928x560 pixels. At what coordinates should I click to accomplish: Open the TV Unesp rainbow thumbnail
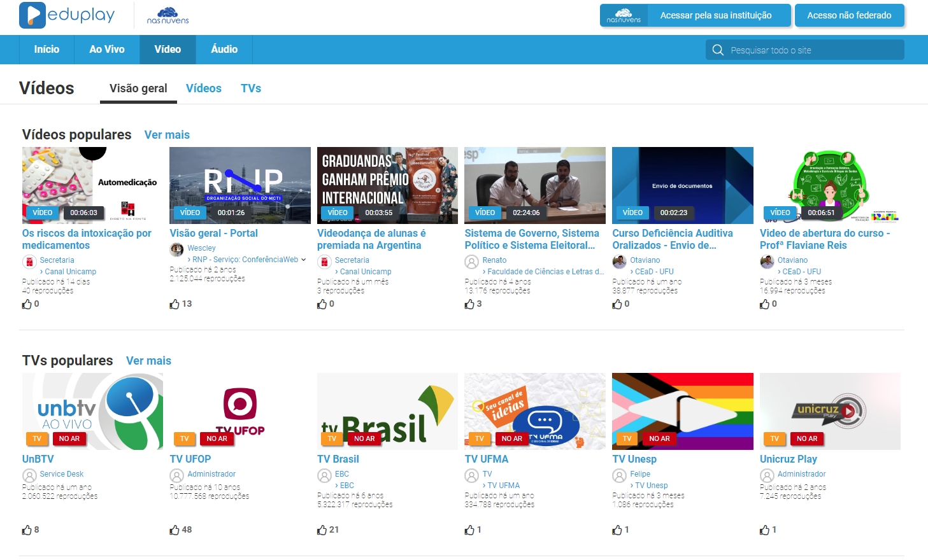682,411
